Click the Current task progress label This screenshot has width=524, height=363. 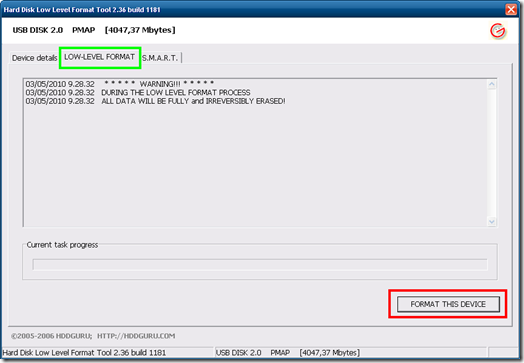tap(62, 245)
